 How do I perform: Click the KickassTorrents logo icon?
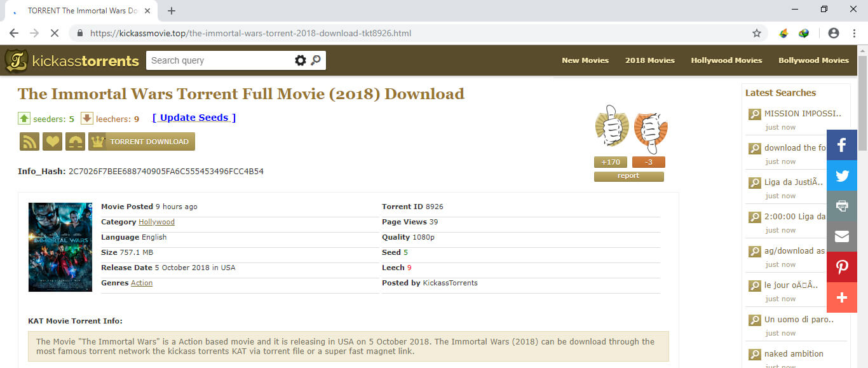17,61
